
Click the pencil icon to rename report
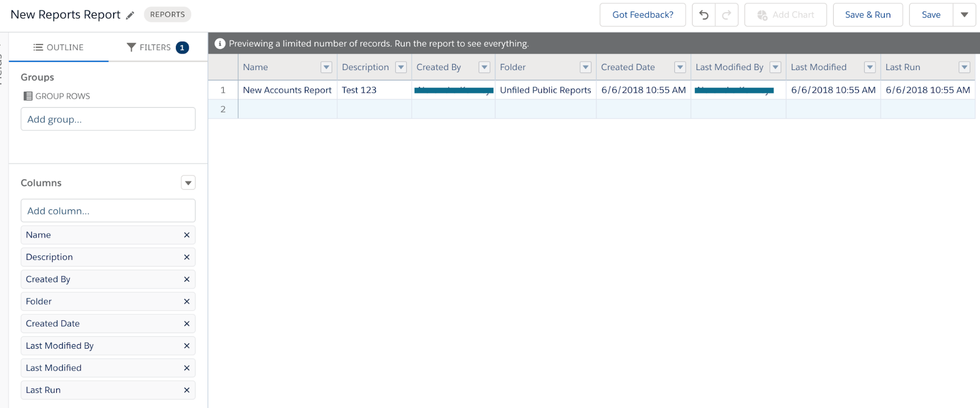[130, 15]
